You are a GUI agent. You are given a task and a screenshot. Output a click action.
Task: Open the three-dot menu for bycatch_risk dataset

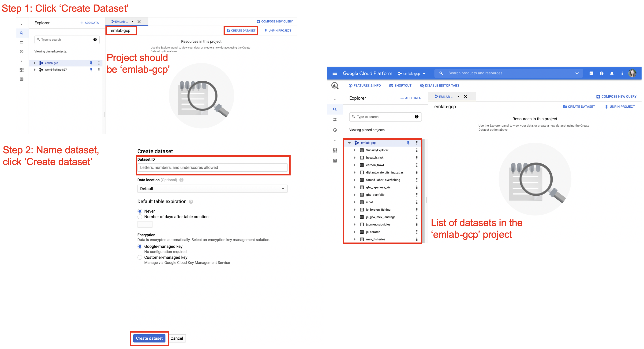point(417,158)
